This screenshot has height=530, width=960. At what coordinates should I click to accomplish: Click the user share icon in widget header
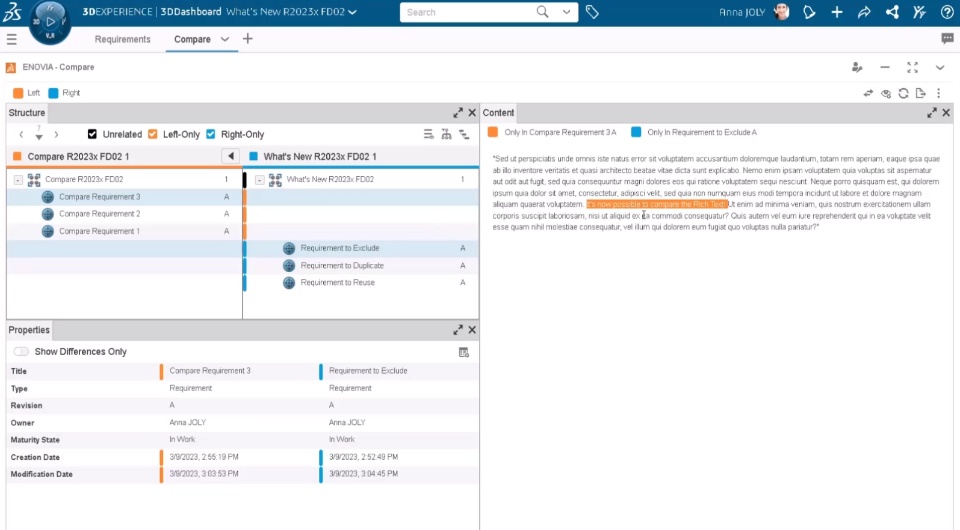coord(857,67)
